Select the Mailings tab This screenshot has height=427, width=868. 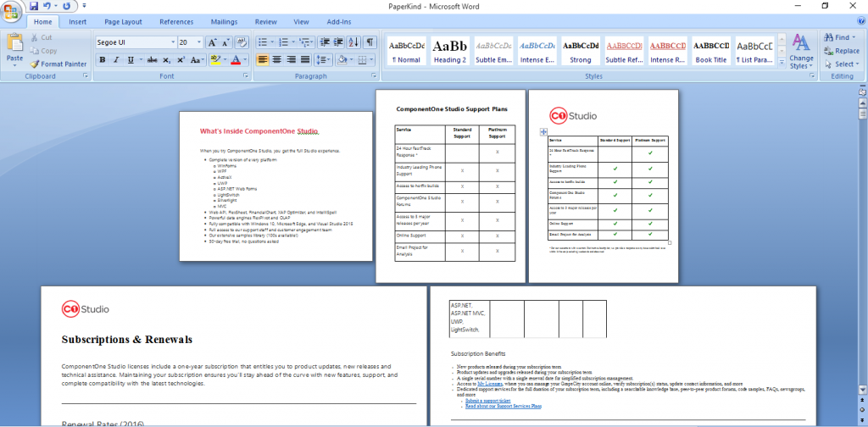[x=224, y=22]
